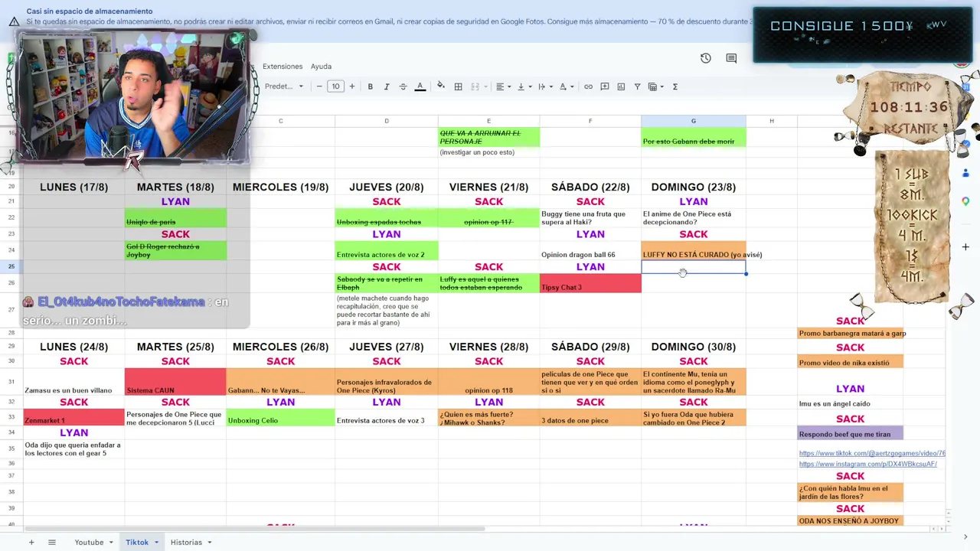Select cell 'Zamasu es un buen villano'
This screenshot has height=551, width=980.
pos(73,382)
